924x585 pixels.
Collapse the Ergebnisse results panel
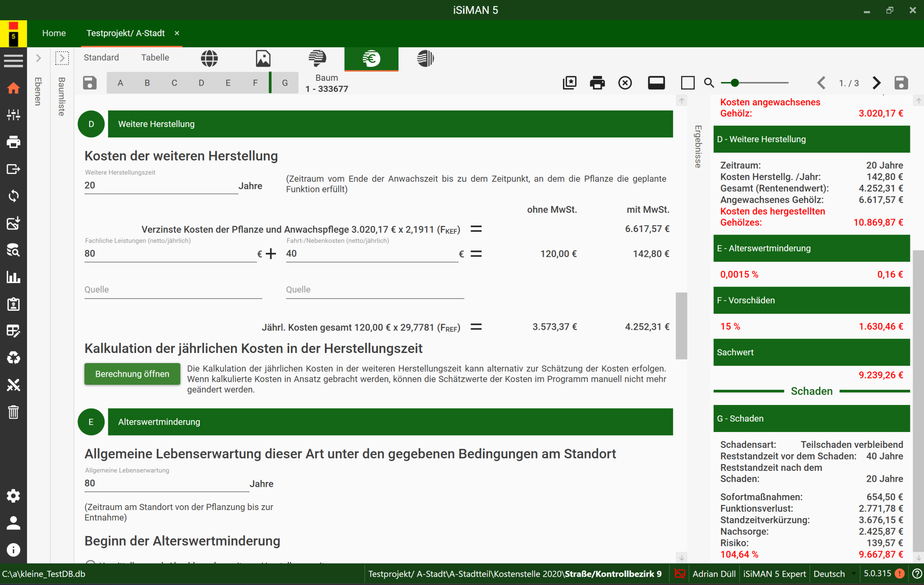point(698,147)
